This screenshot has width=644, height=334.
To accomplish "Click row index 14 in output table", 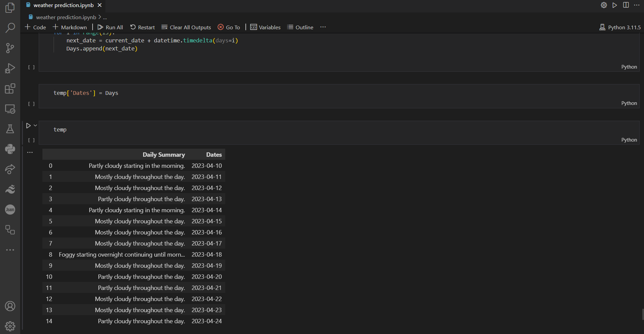I will pos(49,321).
